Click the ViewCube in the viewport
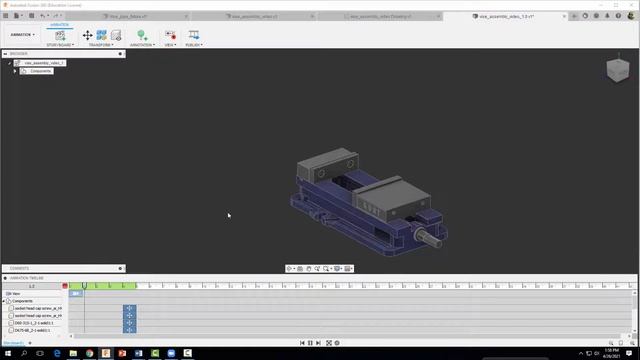 (618, 70)
